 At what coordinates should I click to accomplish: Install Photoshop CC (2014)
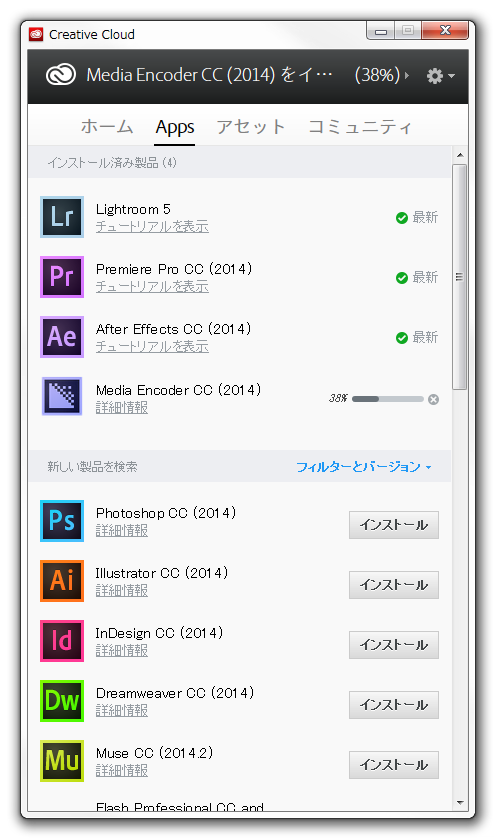(x=394, y=525)
